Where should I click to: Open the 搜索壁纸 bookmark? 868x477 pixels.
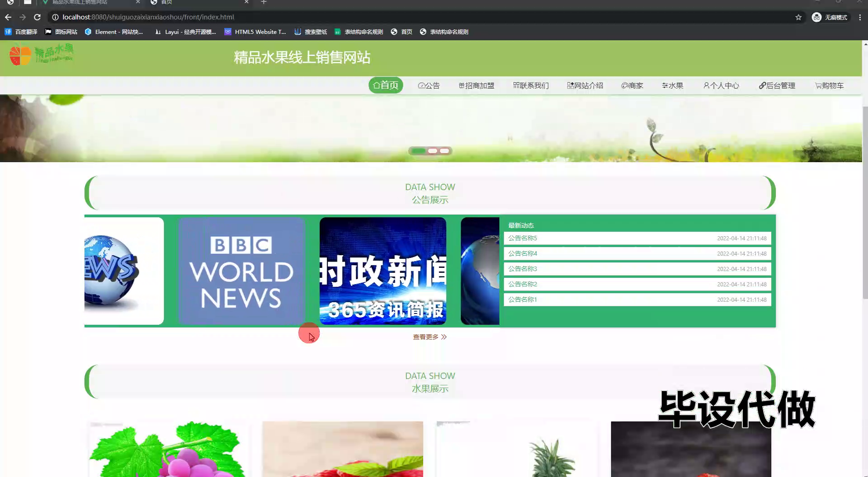pyautogui.click(x=311, y=32)
